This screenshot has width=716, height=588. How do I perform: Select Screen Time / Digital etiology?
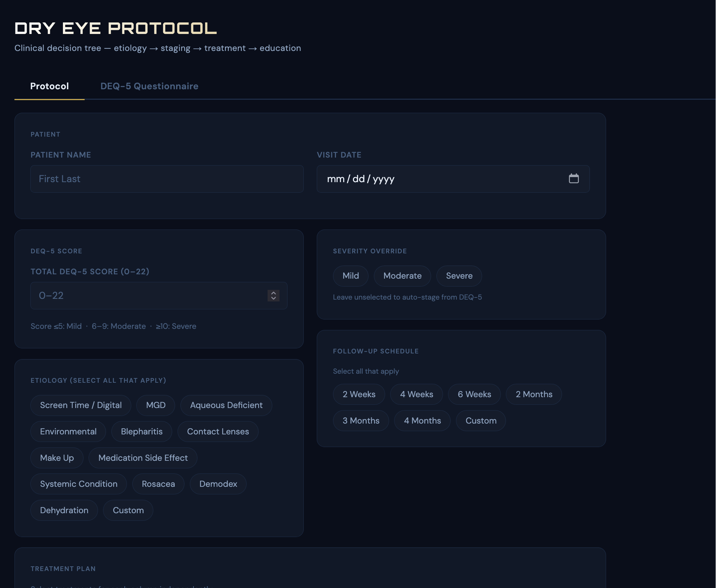[x=81, y=405]
